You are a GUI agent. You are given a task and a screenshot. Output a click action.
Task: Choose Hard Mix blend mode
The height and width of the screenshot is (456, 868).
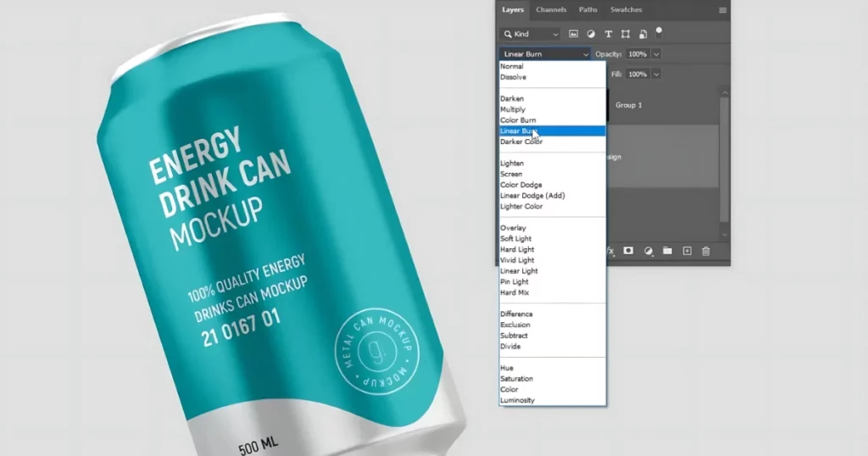pyautogui.click(x=553, y=292)
